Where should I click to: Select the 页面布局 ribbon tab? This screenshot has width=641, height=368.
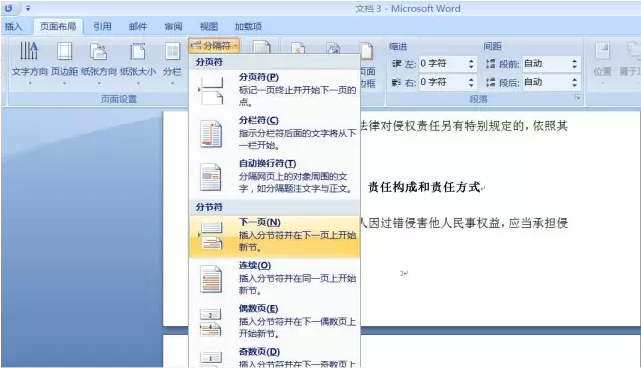pyautogui.click(x=58, y=27)
